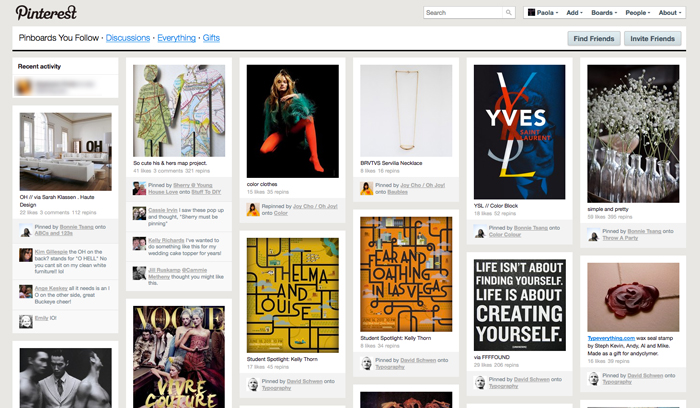Open the Typeverything.com link
Viewport: 700px width, 408px height.
(x=611, y=338)
